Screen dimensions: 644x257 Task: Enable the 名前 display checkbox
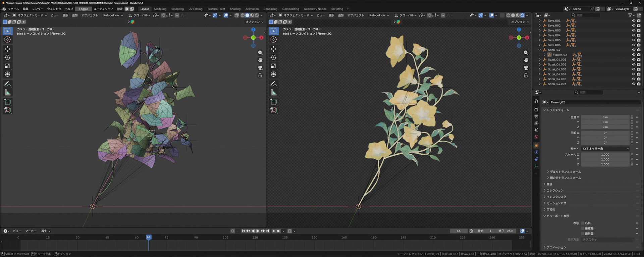pyautogui.click(x=583, y=223)
